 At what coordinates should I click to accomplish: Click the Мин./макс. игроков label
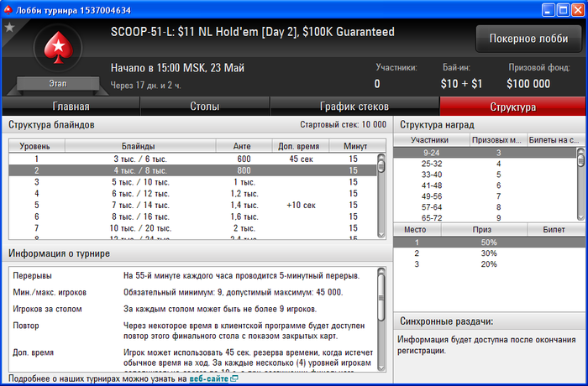[50, 292]
